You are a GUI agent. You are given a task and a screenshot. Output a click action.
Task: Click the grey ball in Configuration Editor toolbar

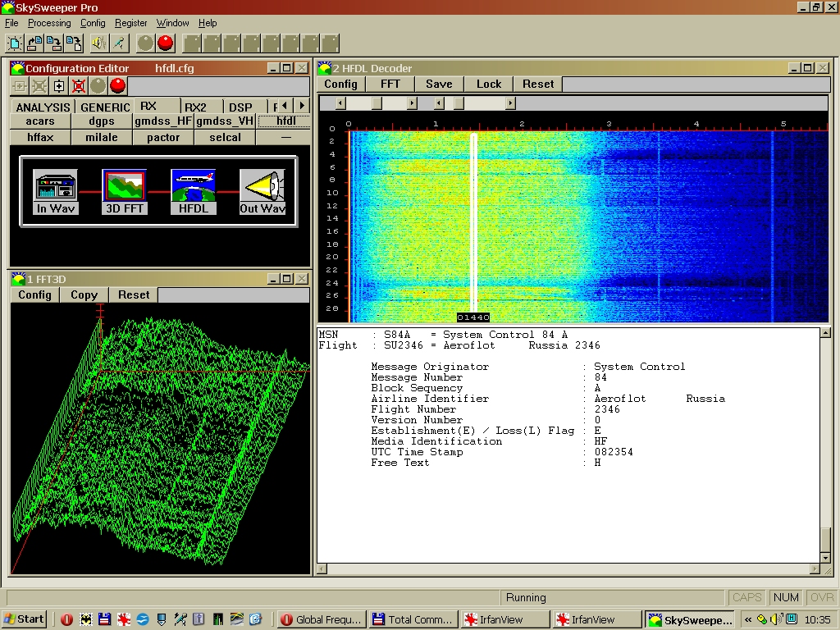click(98, 85)
